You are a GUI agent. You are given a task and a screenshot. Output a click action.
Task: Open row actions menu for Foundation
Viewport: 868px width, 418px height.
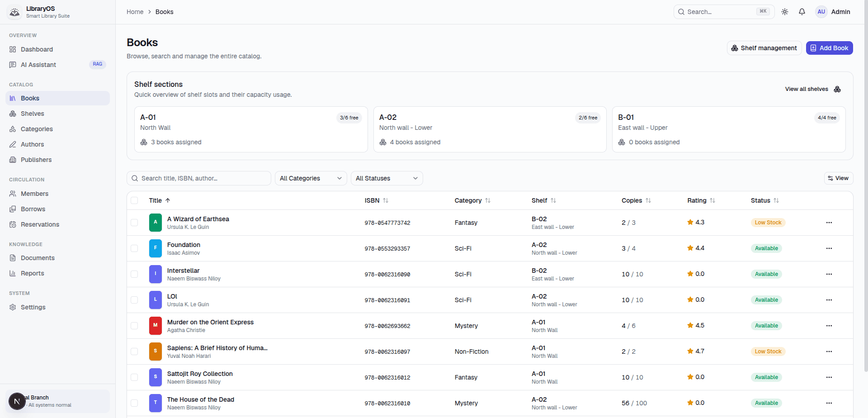coord(829,248)
